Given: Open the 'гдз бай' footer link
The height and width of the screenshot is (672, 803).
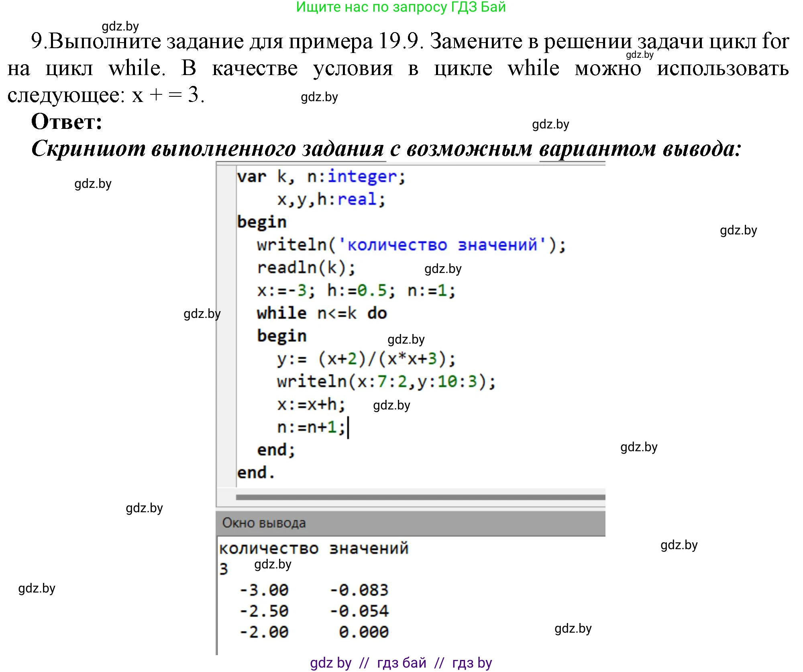Looking at the screenshot, I should click(401, 662).
